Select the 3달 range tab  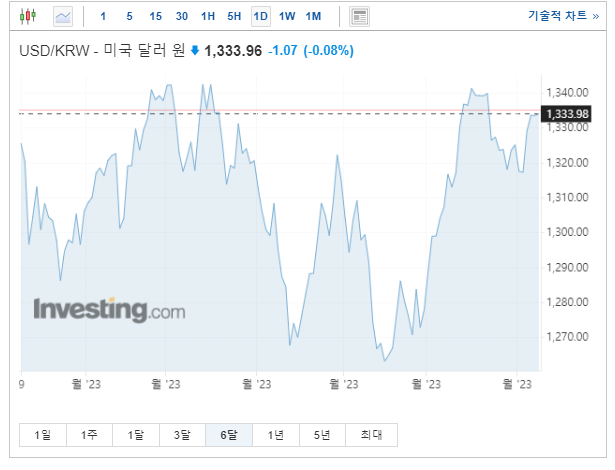[x=182, y=435]
